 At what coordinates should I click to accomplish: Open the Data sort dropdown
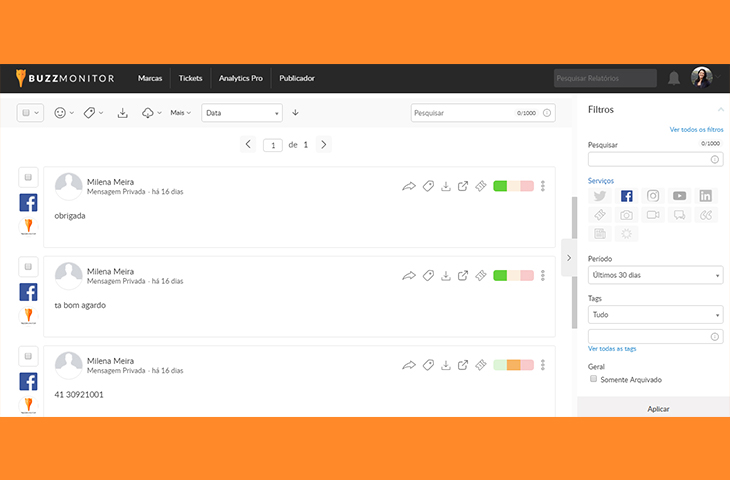pyautogui.click(x=241, y=113)
